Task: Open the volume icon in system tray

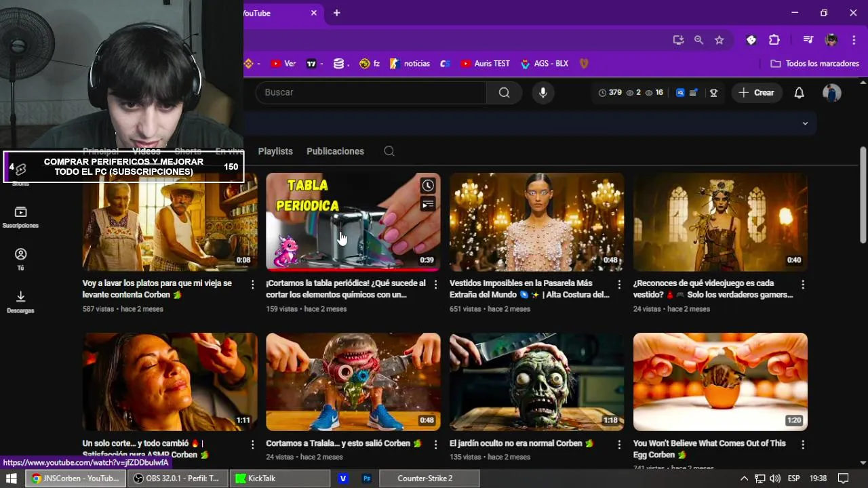Action: pos(775,479)
